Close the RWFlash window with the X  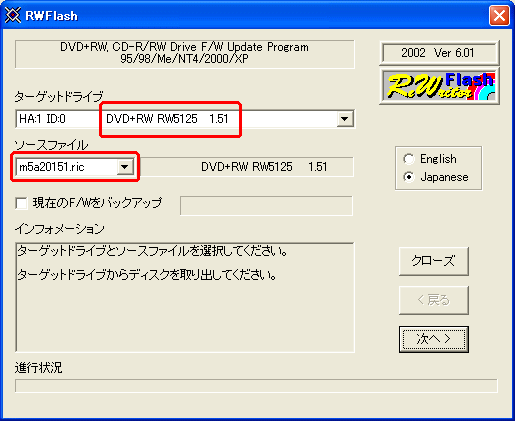point(499,16)
